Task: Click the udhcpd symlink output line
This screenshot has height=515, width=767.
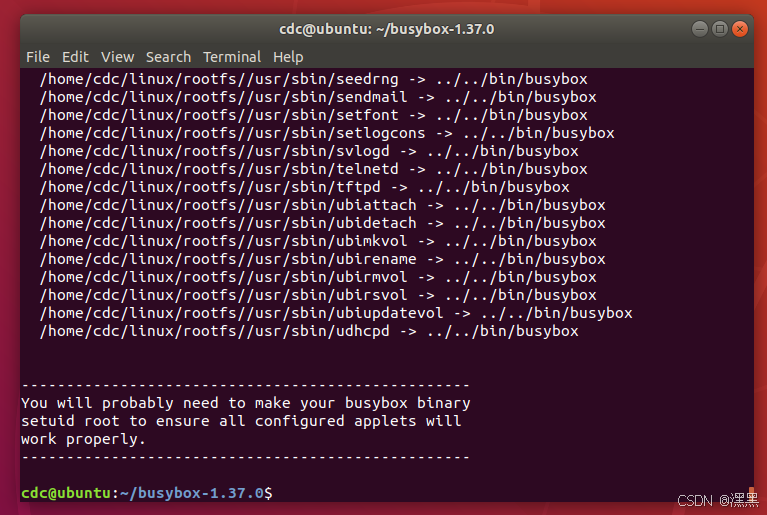Action: [x=309, y=331]
